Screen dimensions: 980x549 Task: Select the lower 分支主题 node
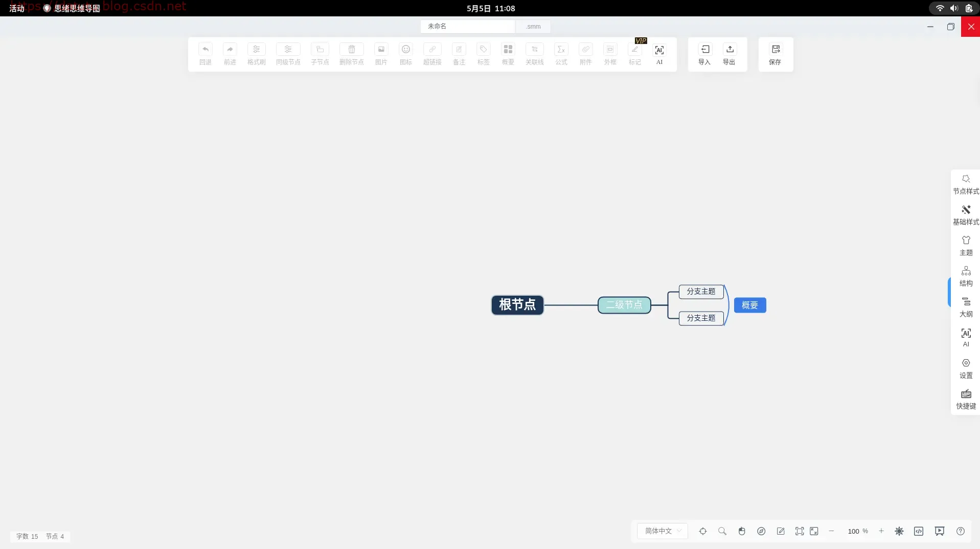coord(701,318)
